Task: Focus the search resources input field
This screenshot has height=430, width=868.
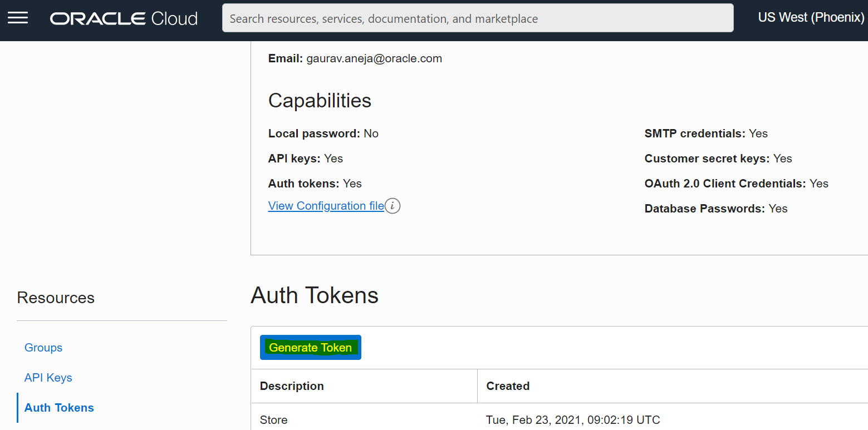Action: (478, 18)
